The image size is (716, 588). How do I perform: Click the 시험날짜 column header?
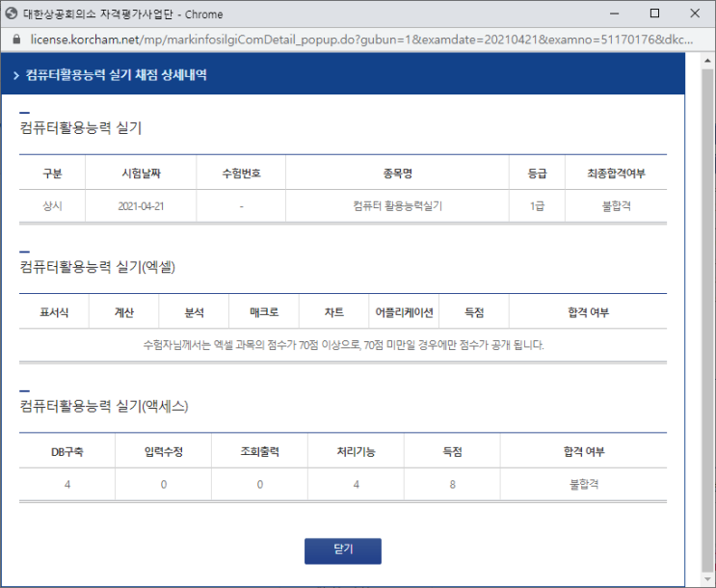[141, 174]
